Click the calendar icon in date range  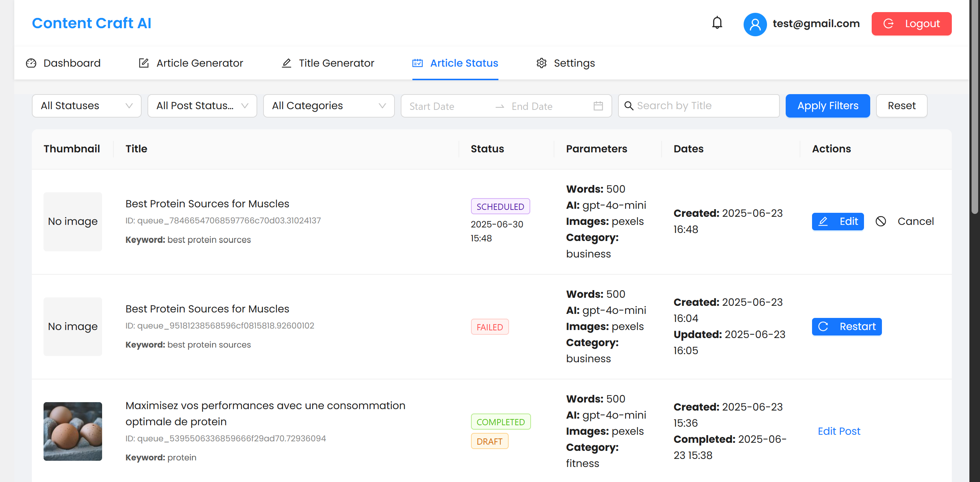(598, 106)
